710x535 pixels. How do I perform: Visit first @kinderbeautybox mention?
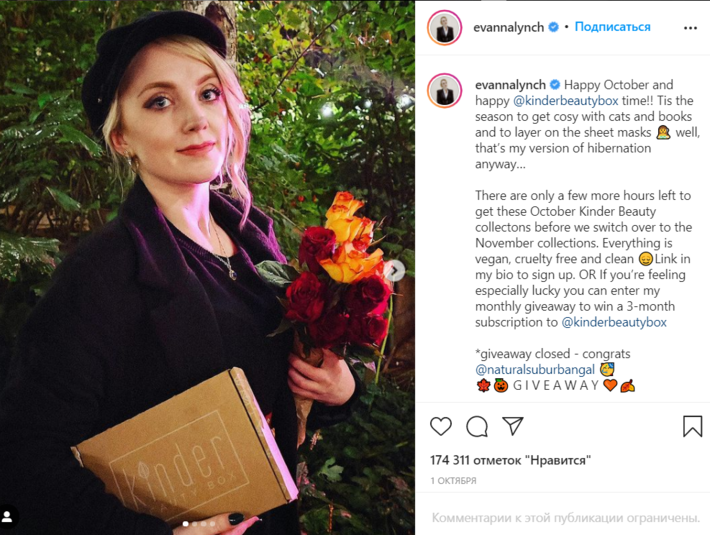[x=566, y=100]
